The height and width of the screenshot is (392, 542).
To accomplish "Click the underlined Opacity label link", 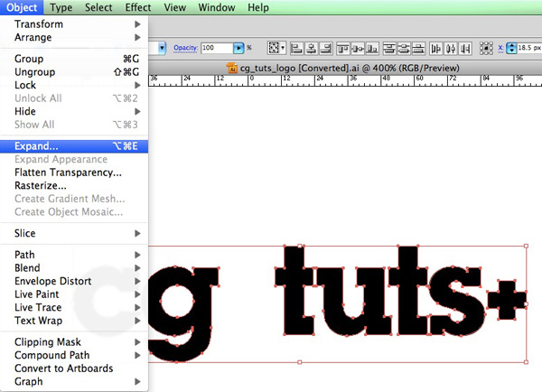I will click(185, 48).
